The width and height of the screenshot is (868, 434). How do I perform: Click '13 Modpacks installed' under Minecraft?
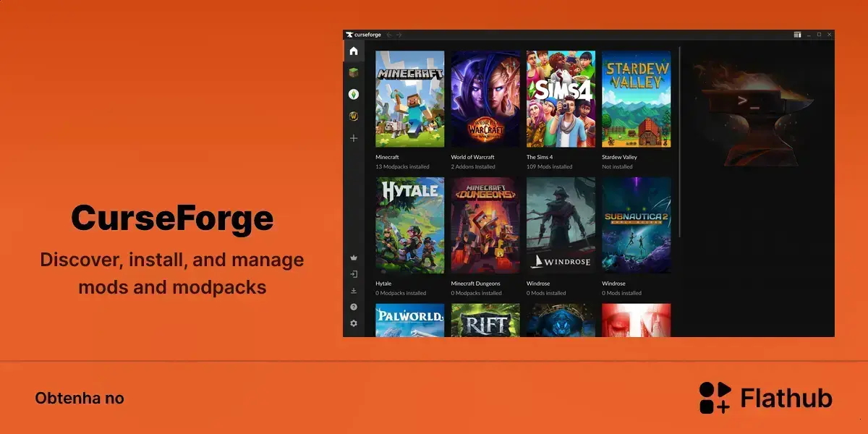click(x=402, y=167)
